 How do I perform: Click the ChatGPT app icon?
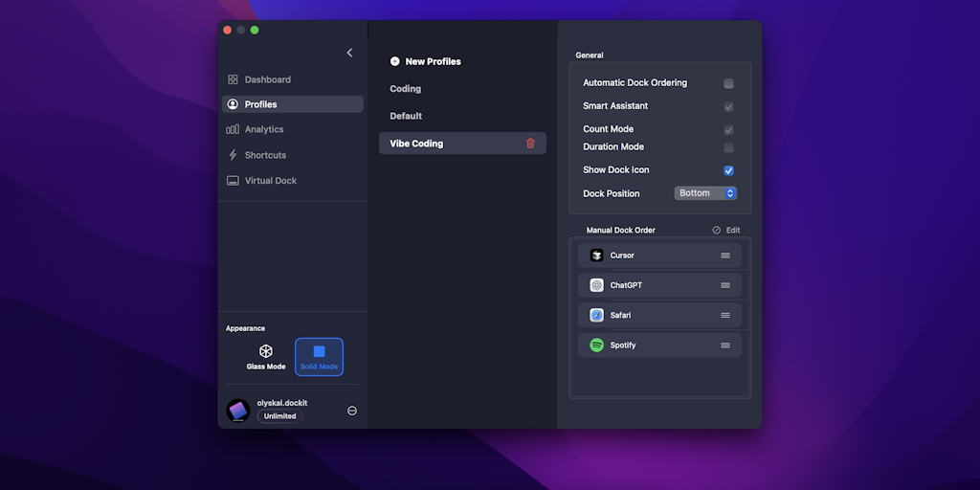(x=597, y=285)
